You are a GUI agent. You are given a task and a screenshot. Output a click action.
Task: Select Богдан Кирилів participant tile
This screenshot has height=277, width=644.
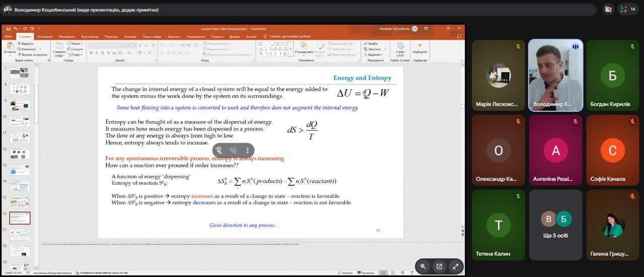(x=612, y=75)
